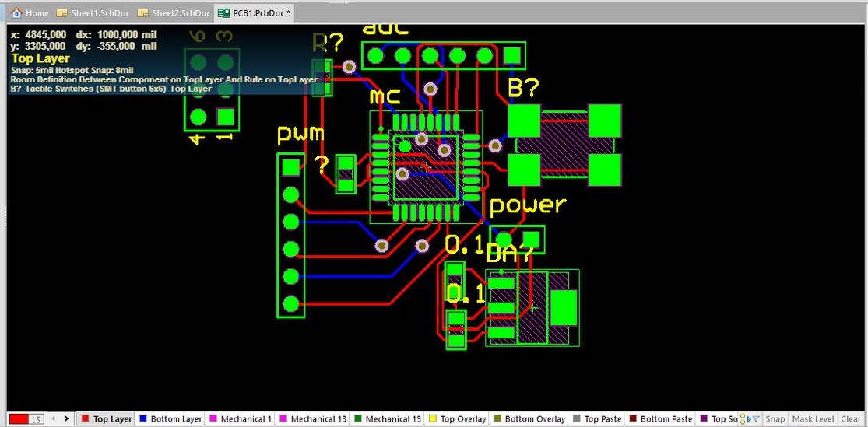
Task: Click the leftmost round pad of adc header
Action: click(x=375, y=55)
